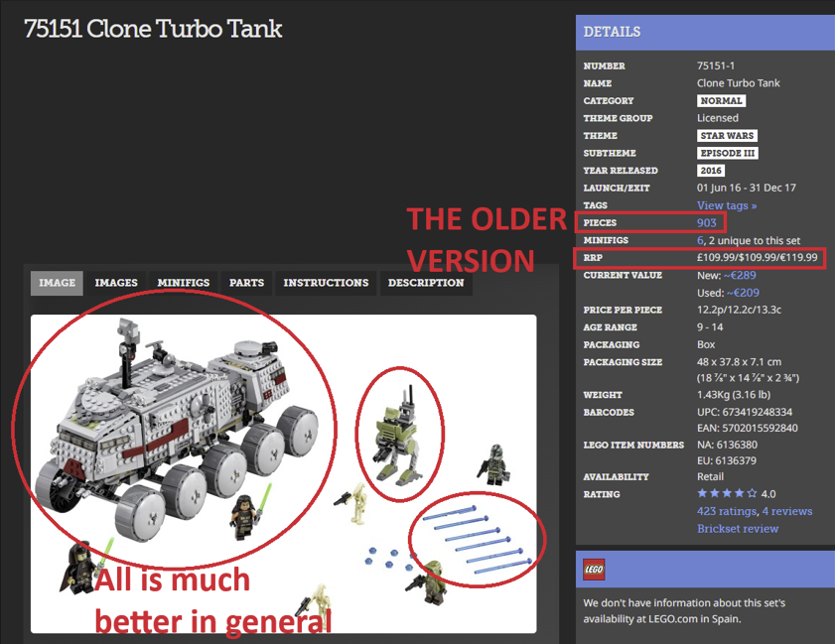Open the new value ~€289 link

coord(740,275)
